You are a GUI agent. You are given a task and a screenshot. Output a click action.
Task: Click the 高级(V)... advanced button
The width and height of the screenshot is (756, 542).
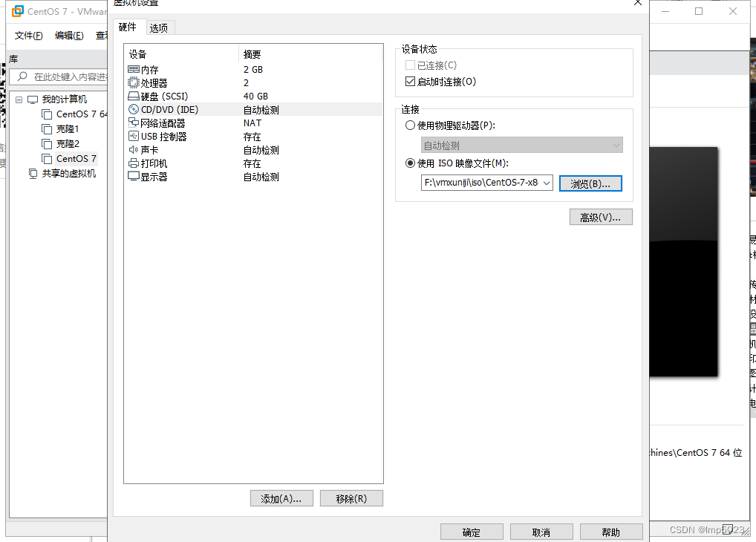(600, 218)
